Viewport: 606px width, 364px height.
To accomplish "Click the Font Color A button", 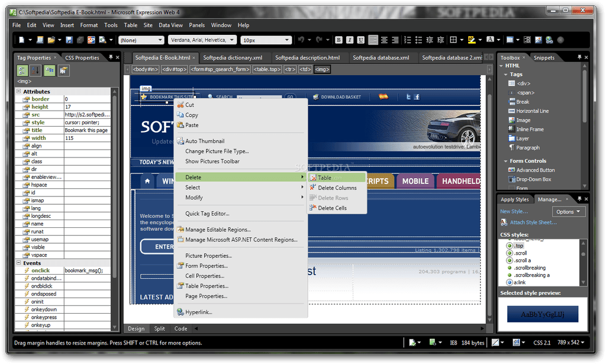I will 490,40.
